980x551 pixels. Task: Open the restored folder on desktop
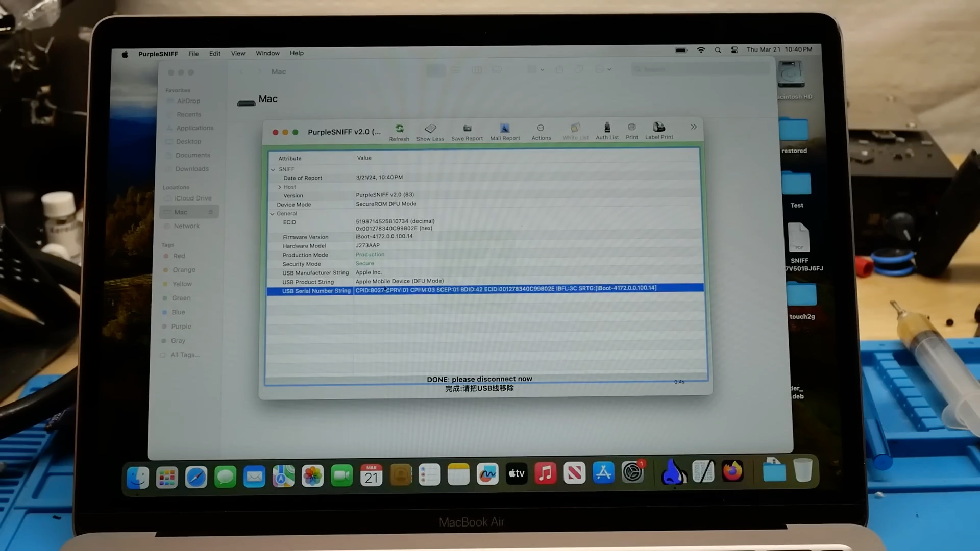tap(794, 136)
